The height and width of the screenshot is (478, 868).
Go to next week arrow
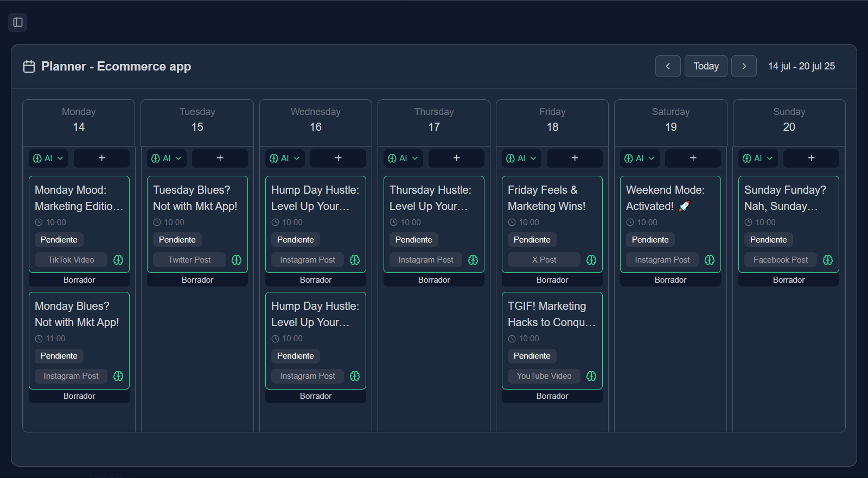(x=744, y=66)
